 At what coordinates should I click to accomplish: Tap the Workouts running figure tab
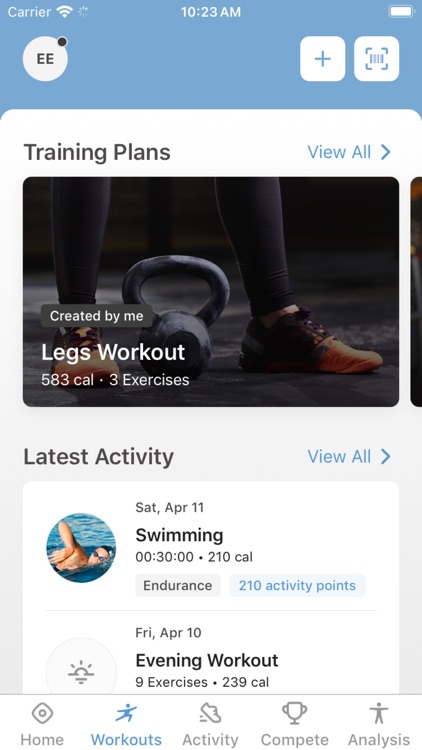[x=126, y=714]
